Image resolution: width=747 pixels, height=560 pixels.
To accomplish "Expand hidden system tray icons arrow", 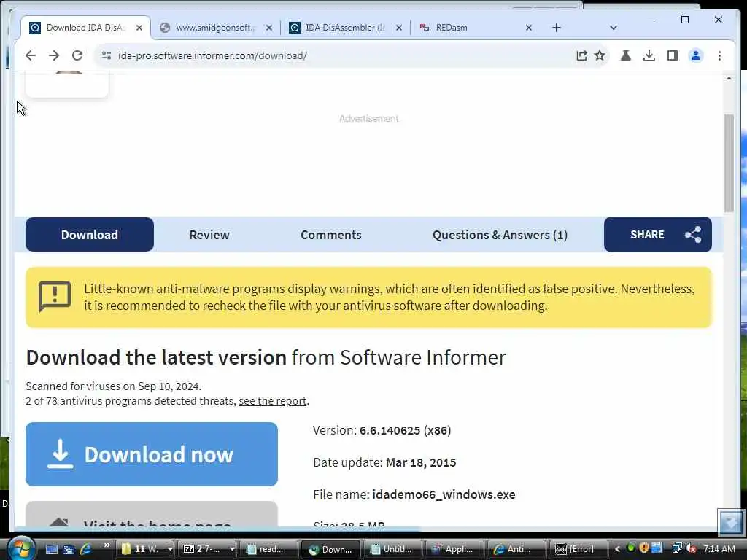I will (x=617, y=549).
